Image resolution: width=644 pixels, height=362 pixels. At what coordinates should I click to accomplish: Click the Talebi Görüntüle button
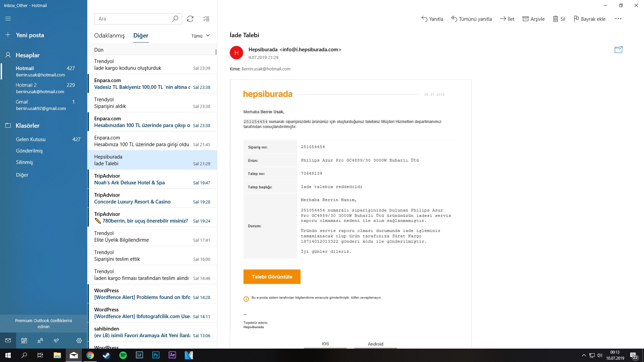(x=272, y=277)
